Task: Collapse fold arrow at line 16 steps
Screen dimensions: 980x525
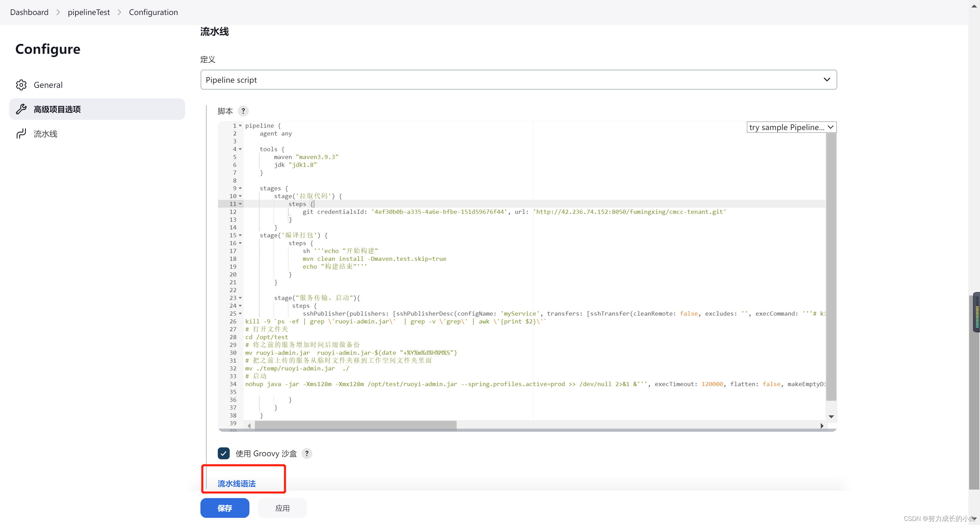Action: 241,243
